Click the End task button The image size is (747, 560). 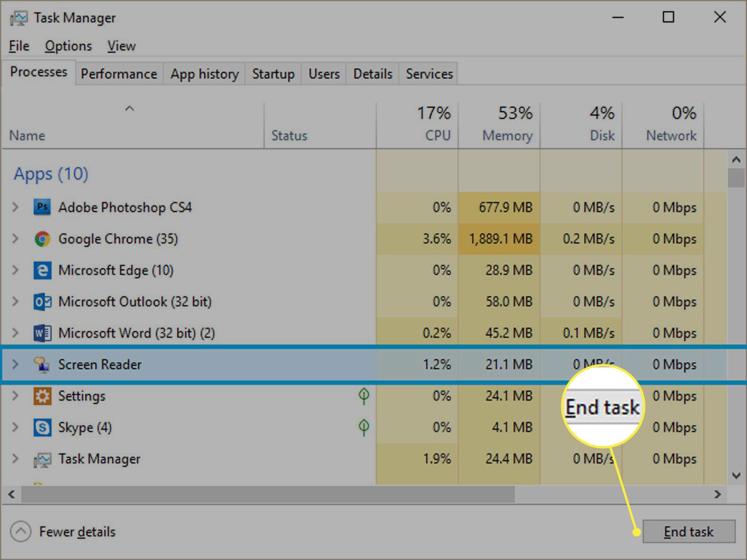(689, 532)
